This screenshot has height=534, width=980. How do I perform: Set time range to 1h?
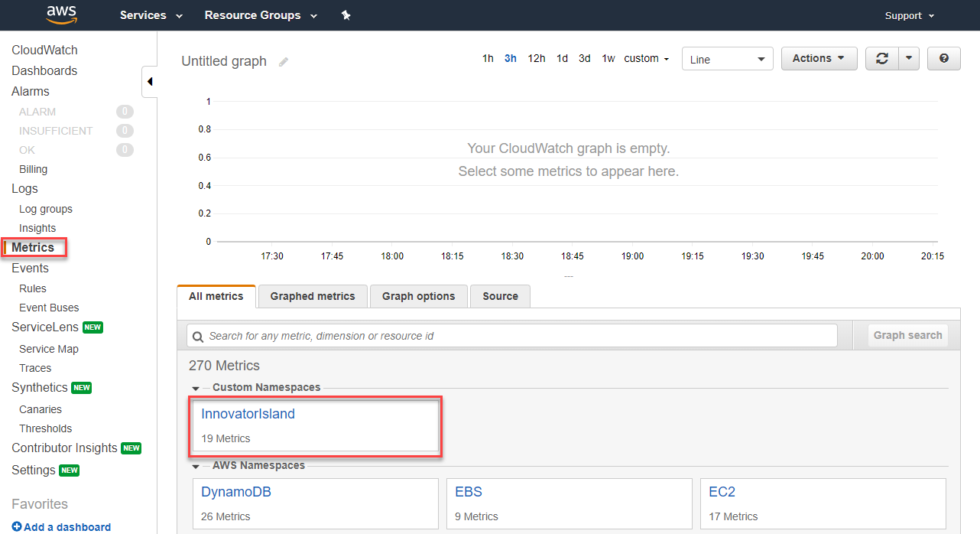click(x=488, y=59)
